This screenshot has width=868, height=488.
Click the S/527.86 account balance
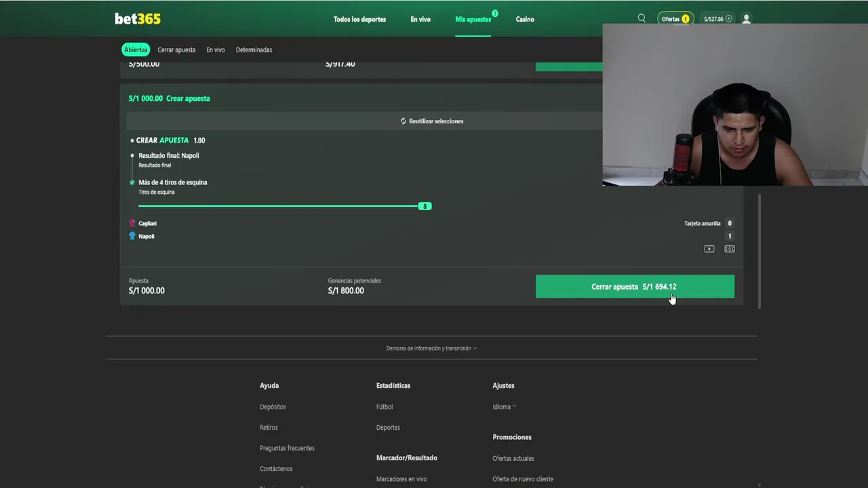[713, 19]
